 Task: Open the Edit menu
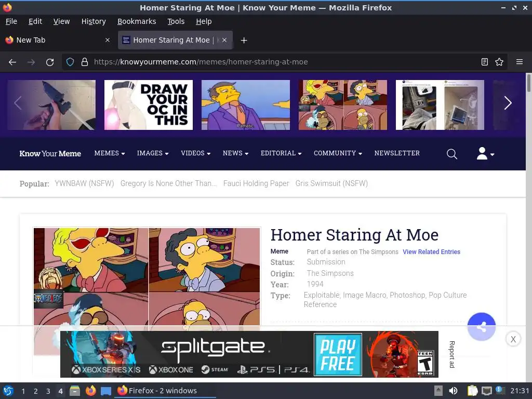(x=35, y=21)
